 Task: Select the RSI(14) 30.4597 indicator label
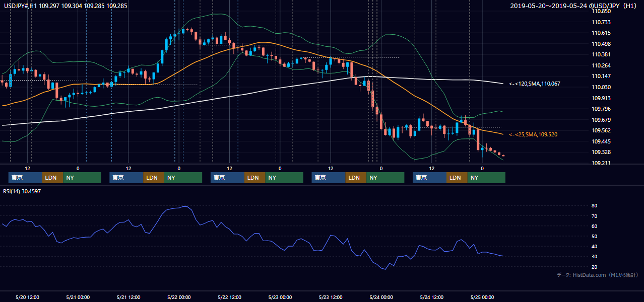(23, 191)
